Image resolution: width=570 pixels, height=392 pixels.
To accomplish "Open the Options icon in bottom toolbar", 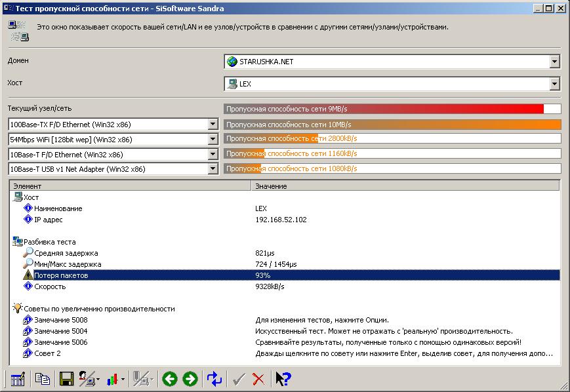I will click(x=17, y=379).
